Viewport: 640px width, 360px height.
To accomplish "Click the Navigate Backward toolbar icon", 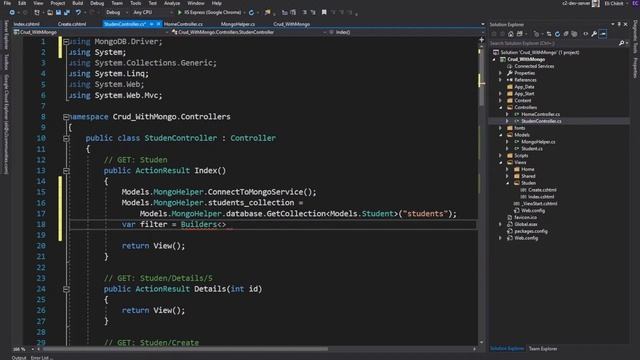I will pyautogui.click(x=12, y=13).
